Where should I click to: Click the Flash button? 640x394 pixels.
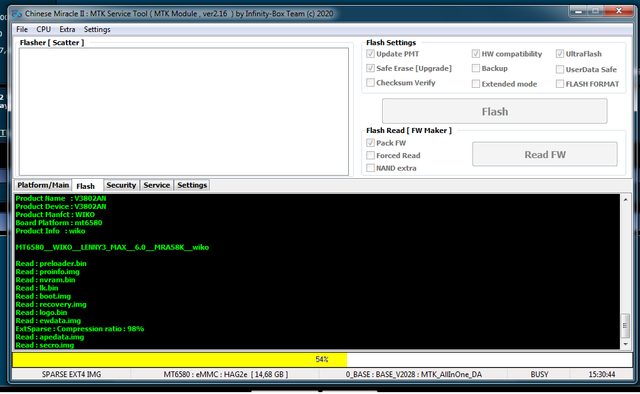pyautogui.click(x=495, y=111)
